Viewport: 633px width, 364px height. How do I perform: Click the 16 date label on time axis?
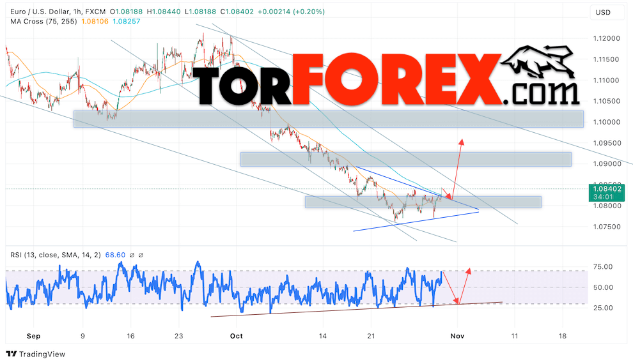[130, 336]
